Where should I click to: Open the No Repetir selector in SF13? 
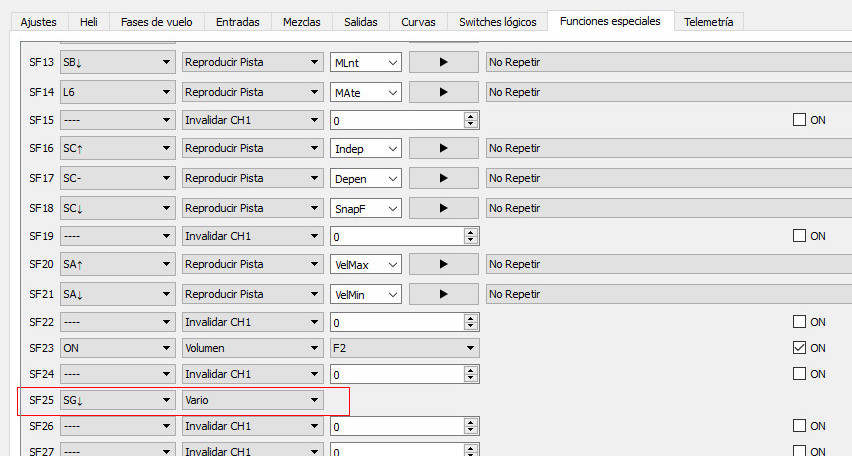(x=668, y=62)
